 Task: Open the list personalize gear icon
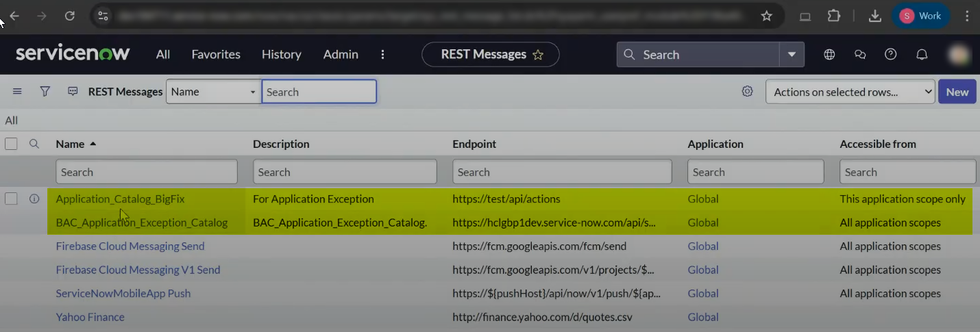747,92
